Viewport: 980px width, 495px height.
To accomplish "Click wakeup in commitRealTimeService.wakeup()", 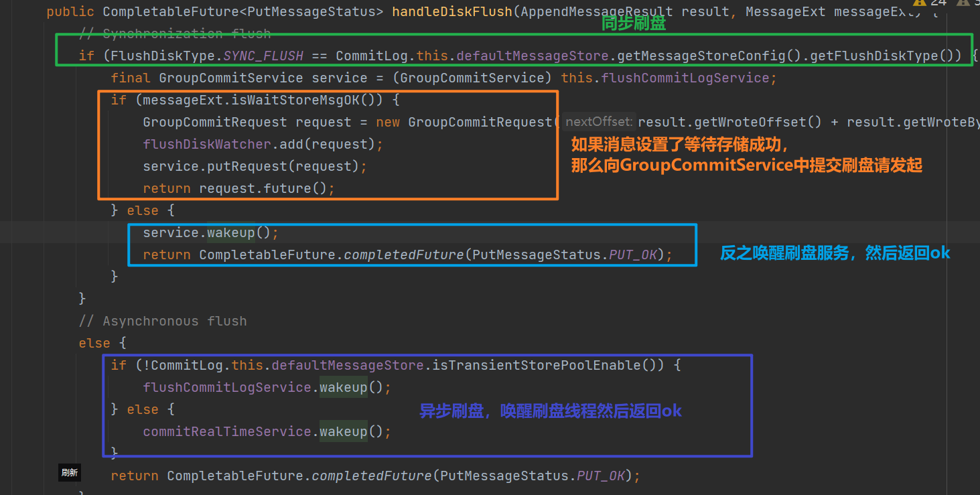I will 343,431.
